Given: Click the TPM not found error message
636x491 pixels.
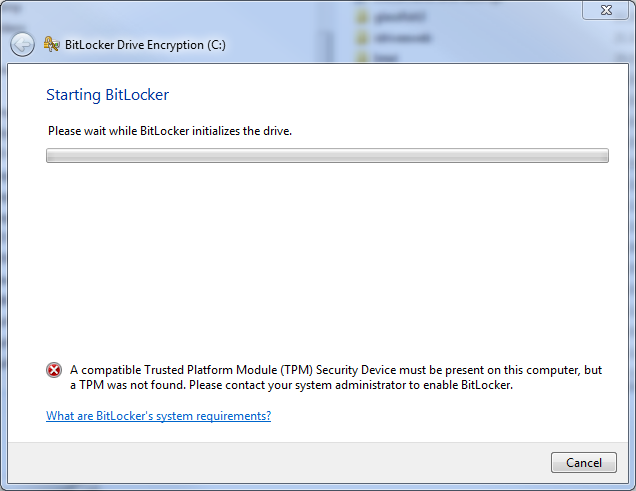Looking at the screenshot, I should pyautogui.click(x=336, y=377).
